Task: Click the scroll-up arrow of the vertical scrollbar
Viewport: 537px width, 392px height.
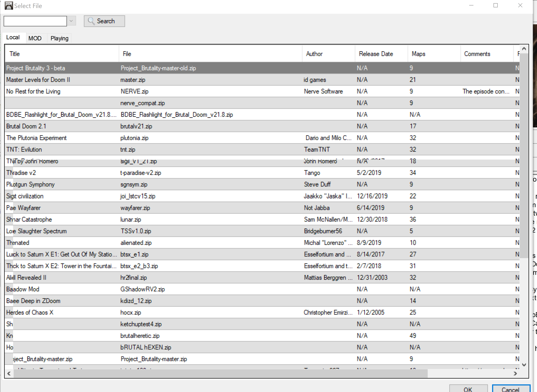Action: [524, 48]
